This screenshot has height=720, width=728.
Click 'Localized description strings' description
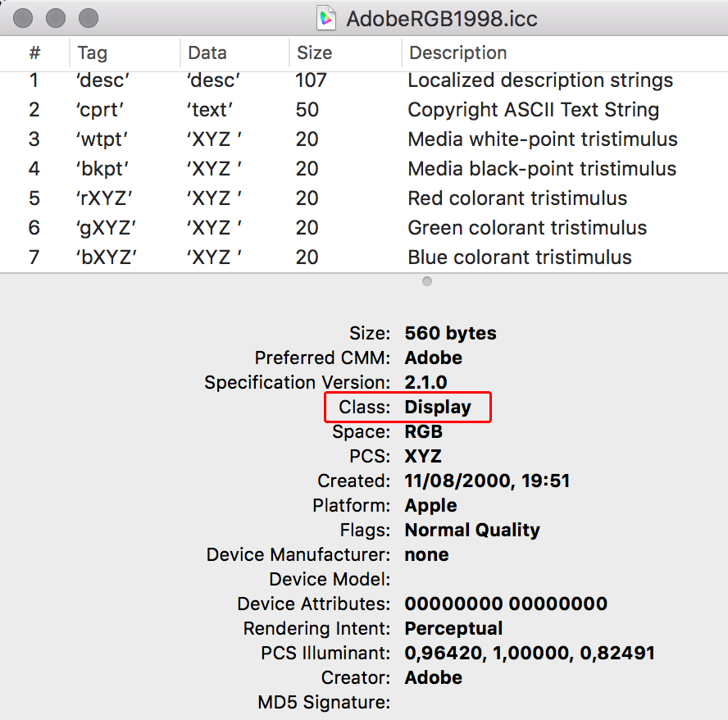click(x=540, y=80)
